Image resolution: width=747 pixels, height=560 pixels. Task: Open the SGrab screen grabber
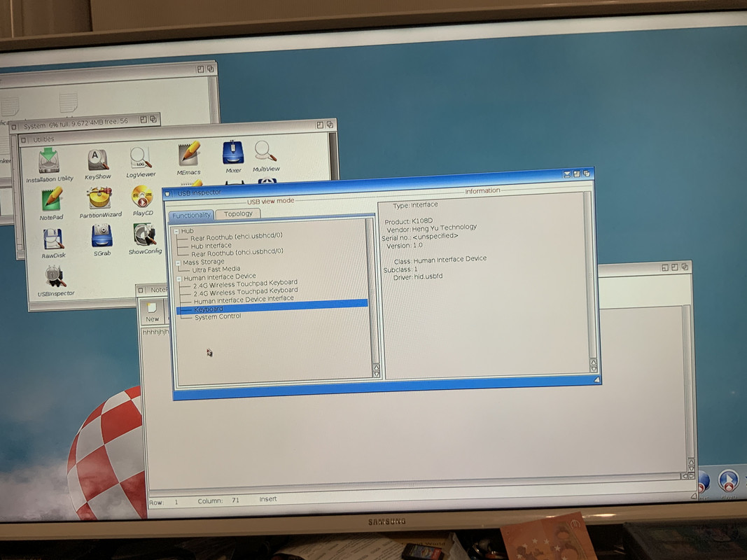[102, 241]
